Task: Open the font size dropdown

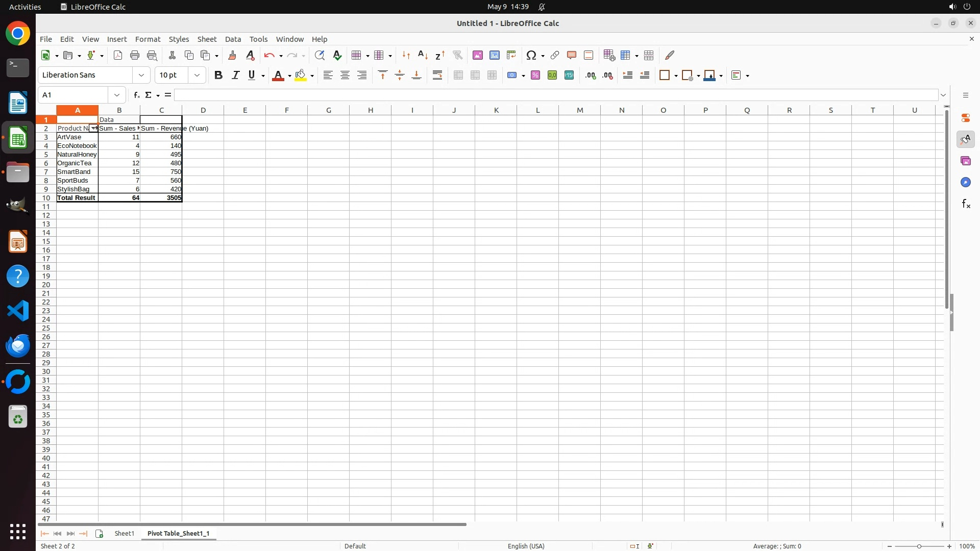Action: coord(197,76)
